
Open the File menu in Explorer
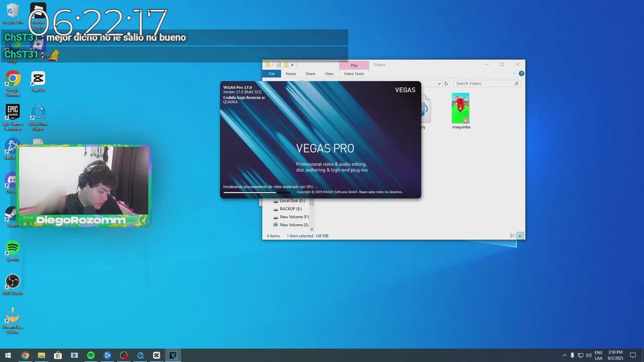272,73
